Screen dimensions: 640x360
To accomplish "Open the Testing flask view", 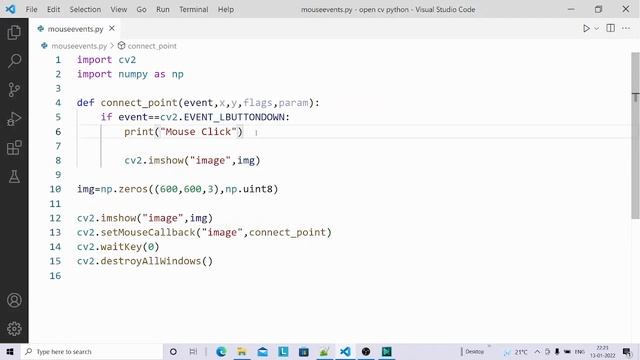I will (14, 177).
